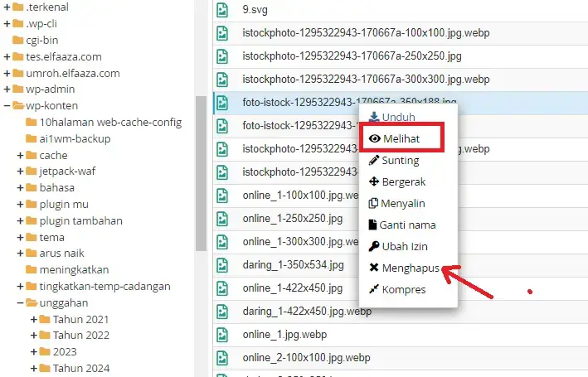Open the bahasa folder in tree
The height and width of the screenshot is (377, 588).
point(57,188)
